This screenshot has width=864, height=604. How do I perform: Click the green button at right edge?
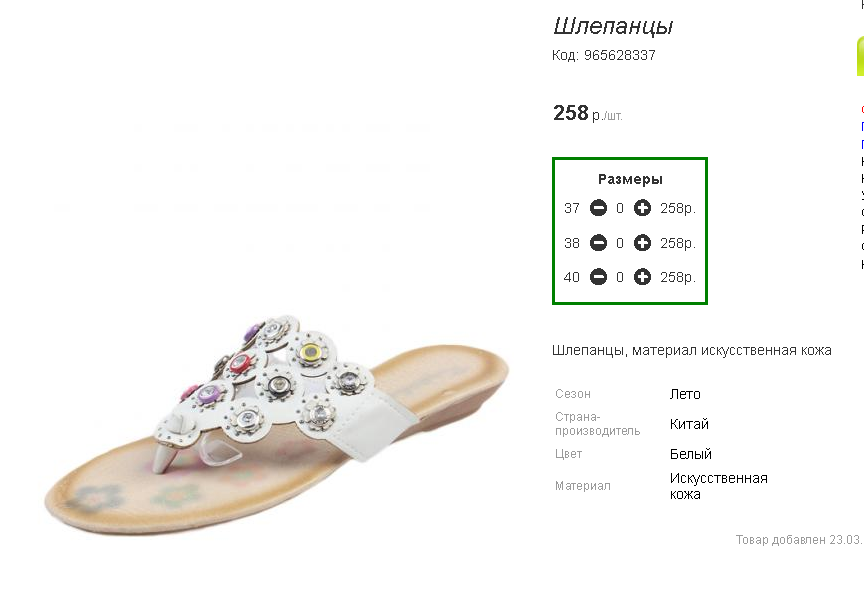860,56
